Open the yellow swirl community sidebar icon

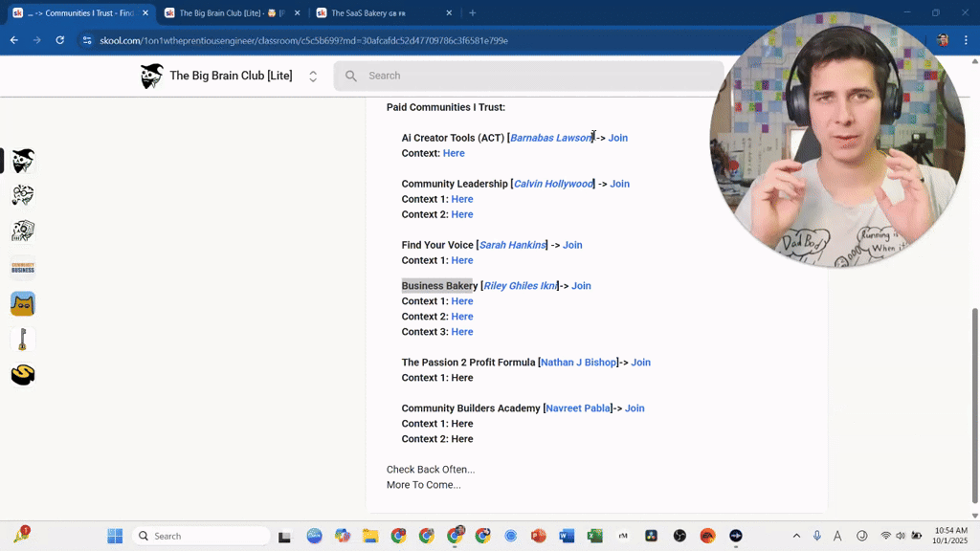[23, 375]
